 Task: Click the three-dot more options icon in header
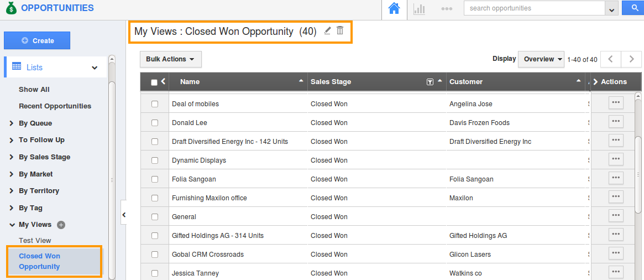tap(447, 9)
